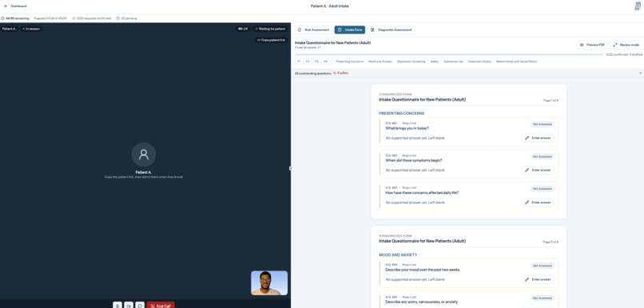Image resolution: width=644 pixels, height=308 pixels.
Task: Open the owl logo in the header
Action: (638, 6)
